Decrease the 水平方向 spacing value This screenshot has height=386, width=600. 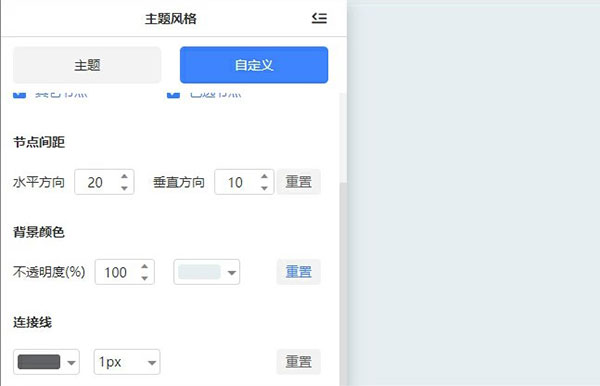pyautogui.click(x=124, y=188)
